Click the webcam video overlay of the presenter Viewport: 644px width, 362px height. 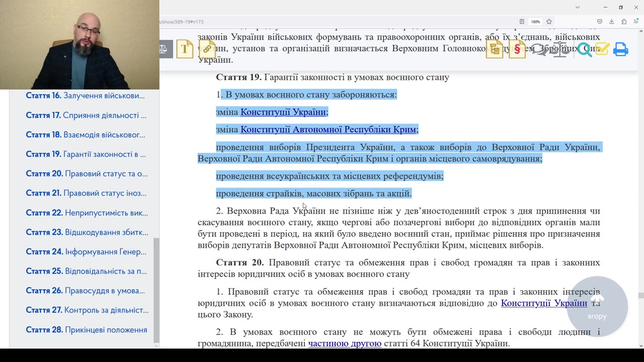coord(79,45)
